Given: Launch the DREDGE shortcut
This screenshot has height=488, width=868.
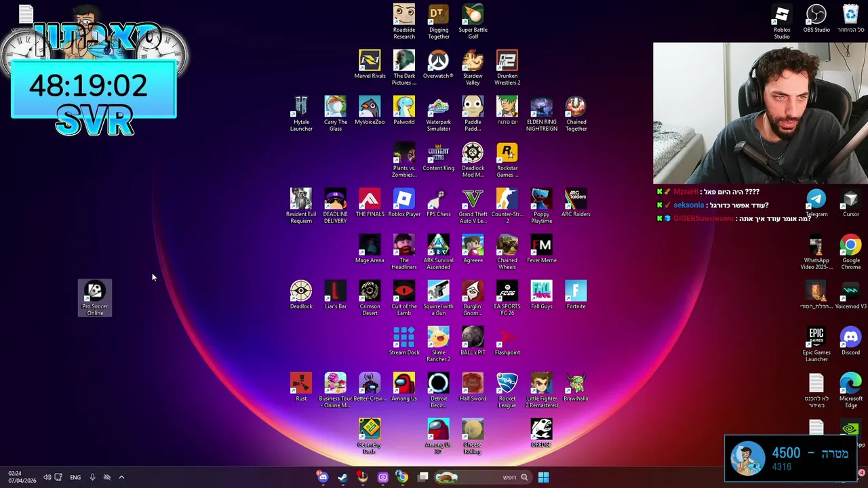Looking at the screenshot, I should (x=541, y=433).
